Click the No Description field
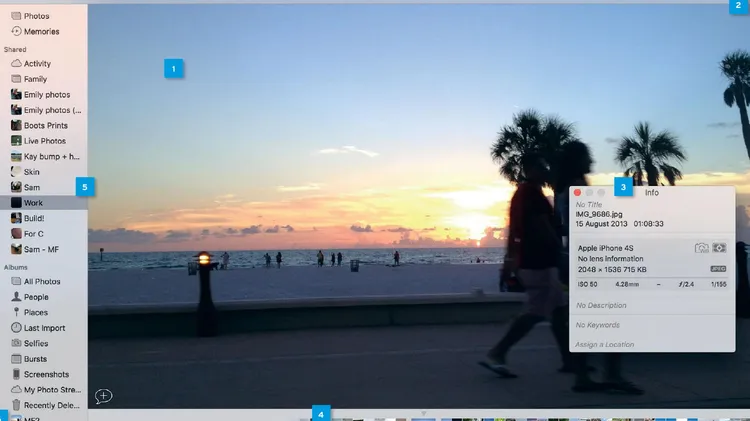The width and height of the screenshot is (750, 421). (x=601, y=305)
